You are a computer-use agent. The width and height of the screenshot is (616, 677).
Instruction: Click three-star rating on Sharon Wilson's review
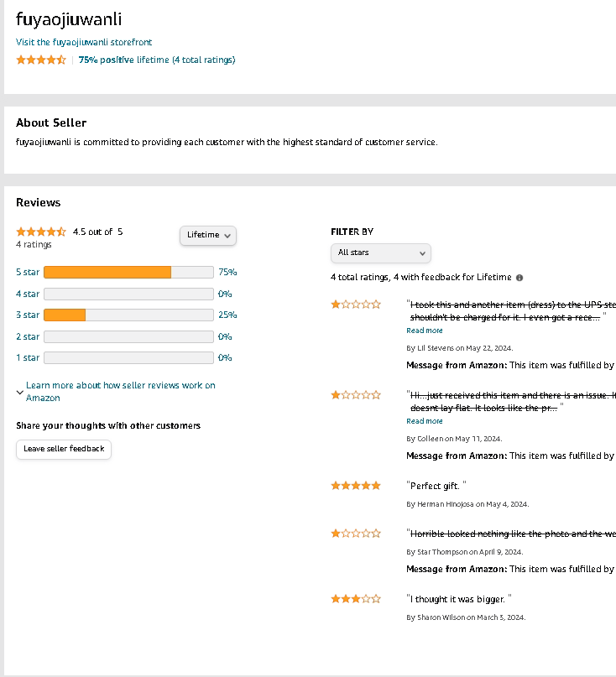[356, 599]
